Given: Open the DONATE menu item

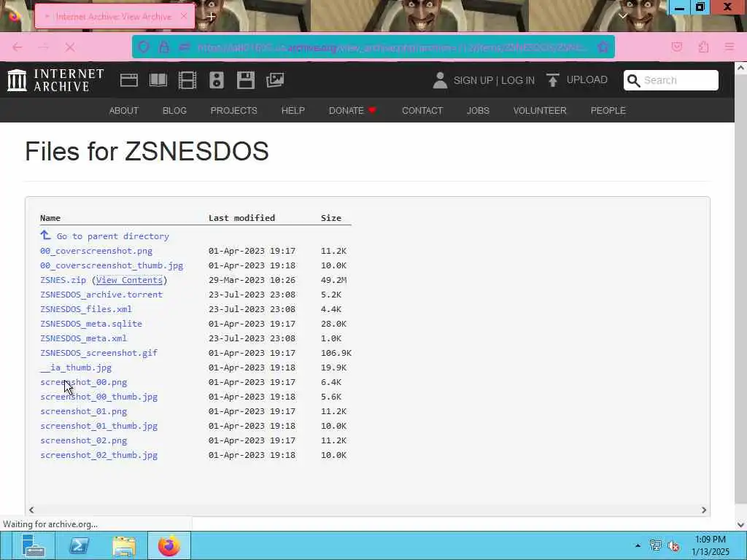Looking at the screenshot, I should [x=352, y=111].
